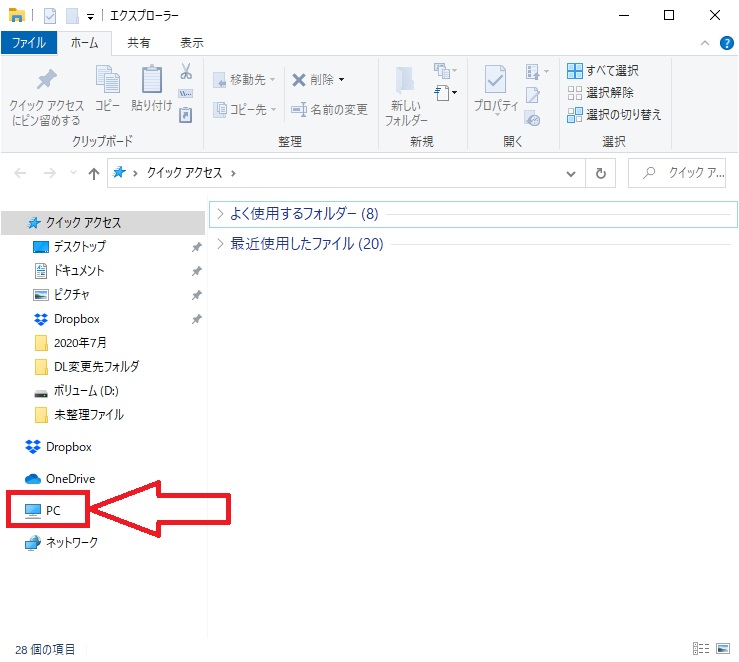Click the quick access star icon in address bar
This screenshot has width=739, height=662.
click(x=119, y=172)
